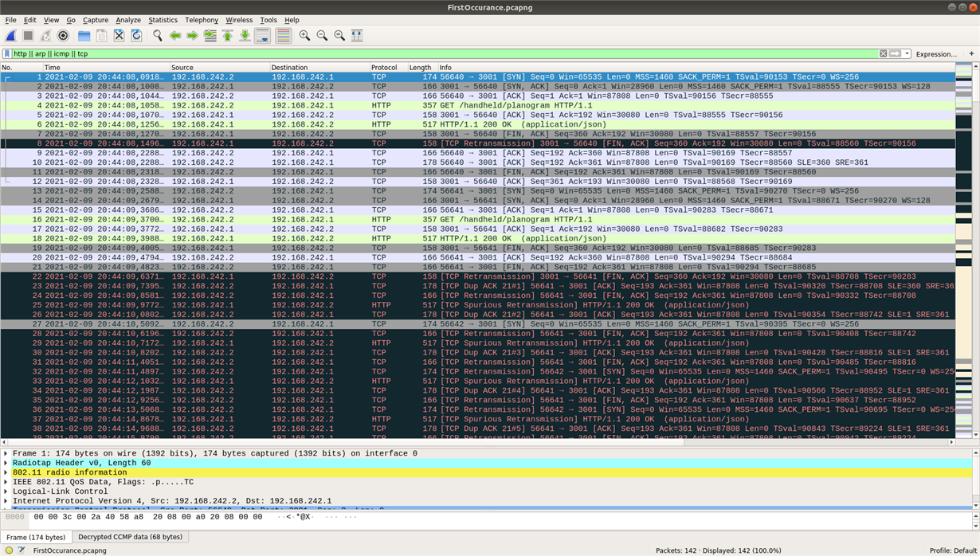
Task: Jump to the last packet
Action: [245, 36]
